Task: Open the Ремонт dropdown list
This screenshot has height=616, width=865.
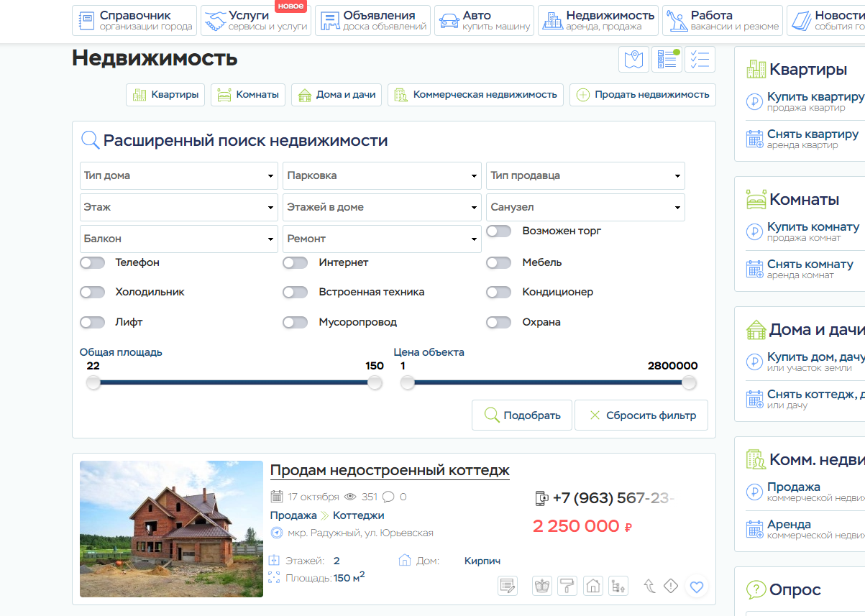Action: (x=382, y=239)
